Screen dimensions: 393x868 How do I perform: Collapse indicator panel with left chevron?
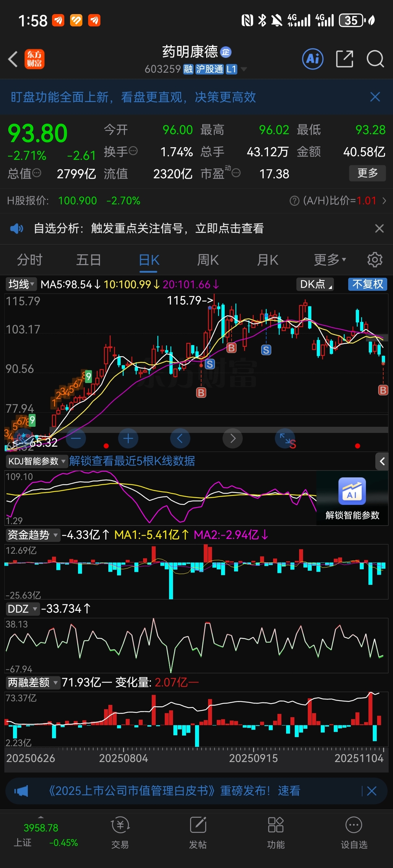[x=382, y=461]
